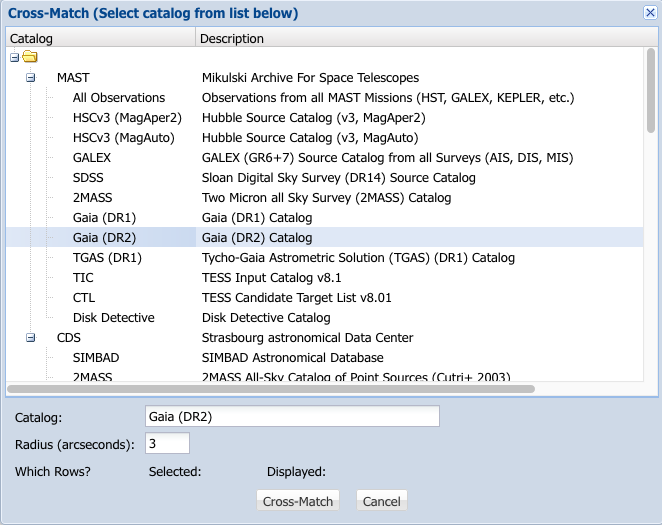The image size is (662, 525).
Task: Select the GALEX catalog
Action: [92, 157]
